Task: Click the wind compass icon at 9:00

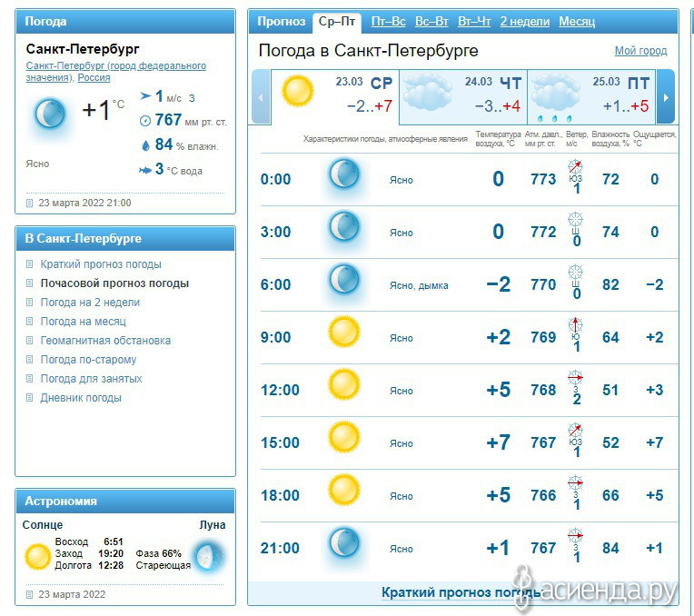Action: [575, 324]
